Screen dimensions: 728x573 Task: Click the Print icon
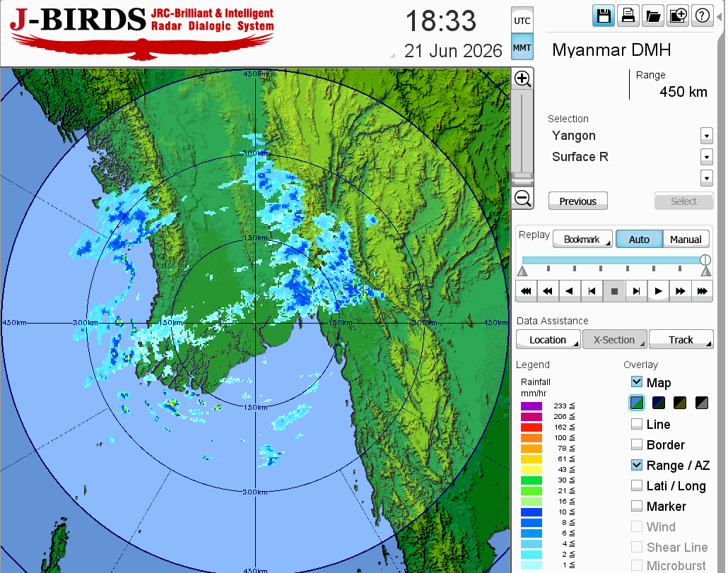pyautogui.click(x=628, y=16)
